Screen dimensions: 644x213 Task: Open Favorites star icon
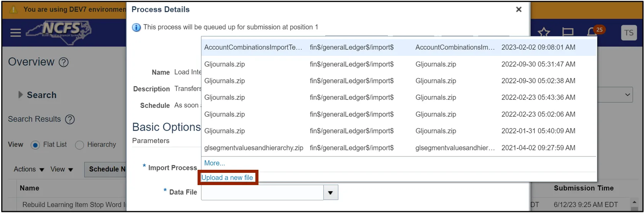544,33
